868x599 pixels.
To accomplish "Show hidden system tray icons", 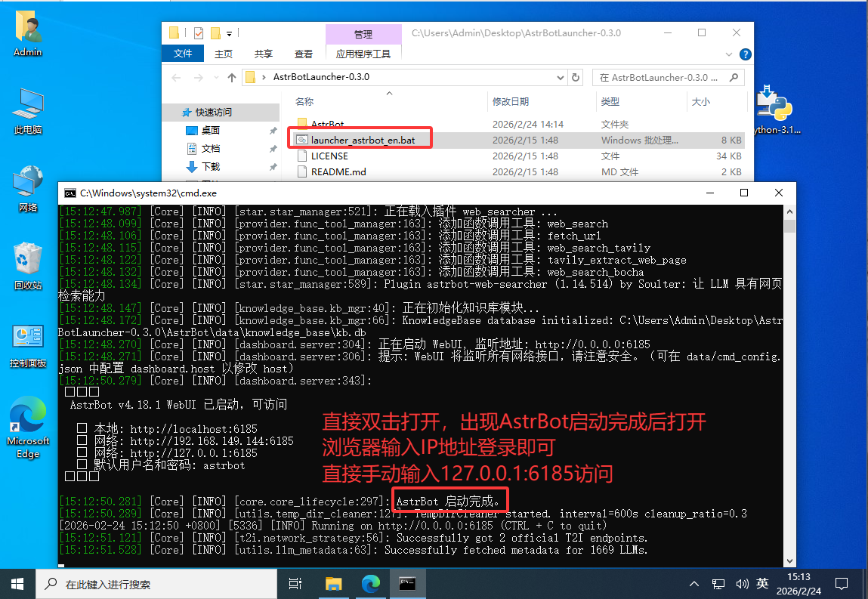I will [x=693, y=584].
